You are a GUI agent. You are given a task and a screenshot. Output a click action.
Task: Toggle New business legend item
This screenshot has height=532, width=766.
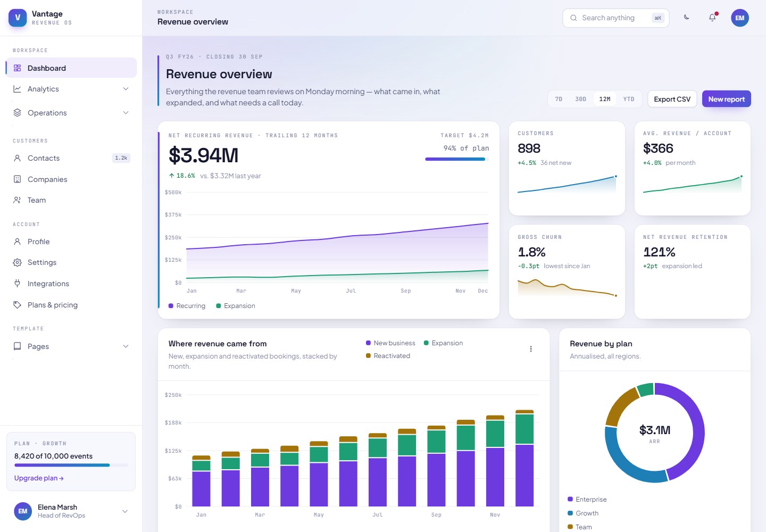(x=390, y=343)
